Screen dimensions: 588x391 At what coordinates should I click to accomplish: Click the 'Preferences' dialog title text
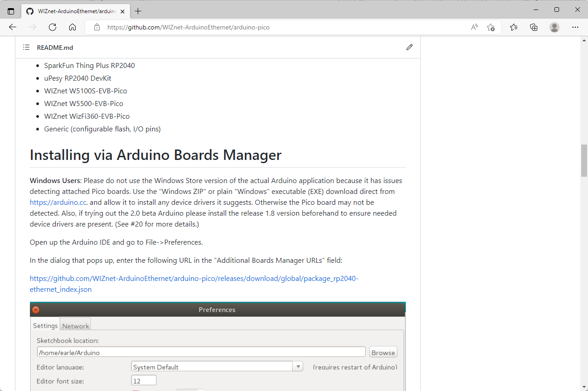pyautogui.click(x=217, y=310)
